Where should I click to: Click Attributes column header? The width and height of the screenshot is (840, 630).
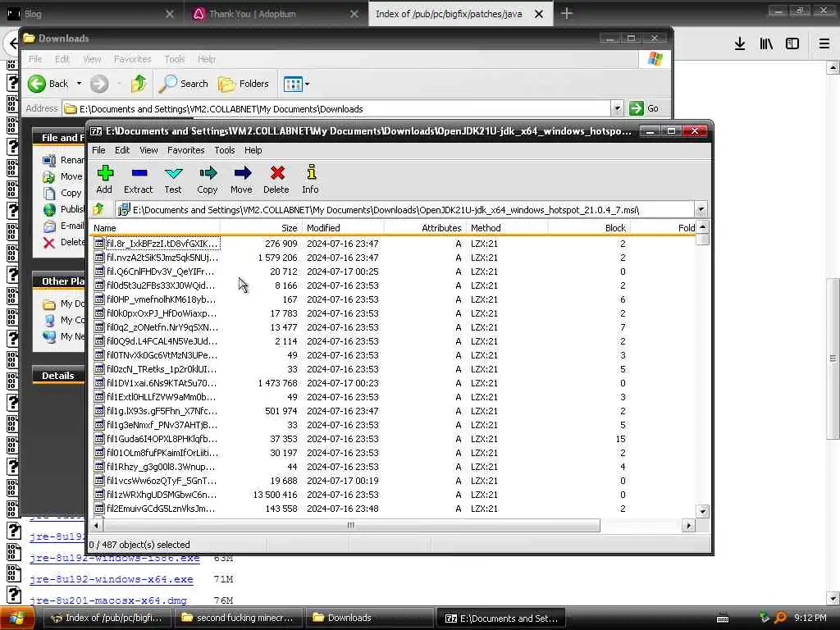425,228
